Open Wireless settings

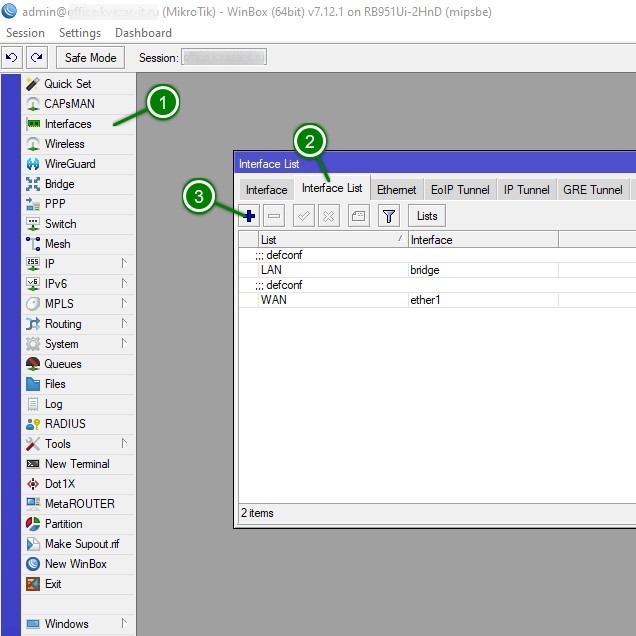[x=79, y=144]
